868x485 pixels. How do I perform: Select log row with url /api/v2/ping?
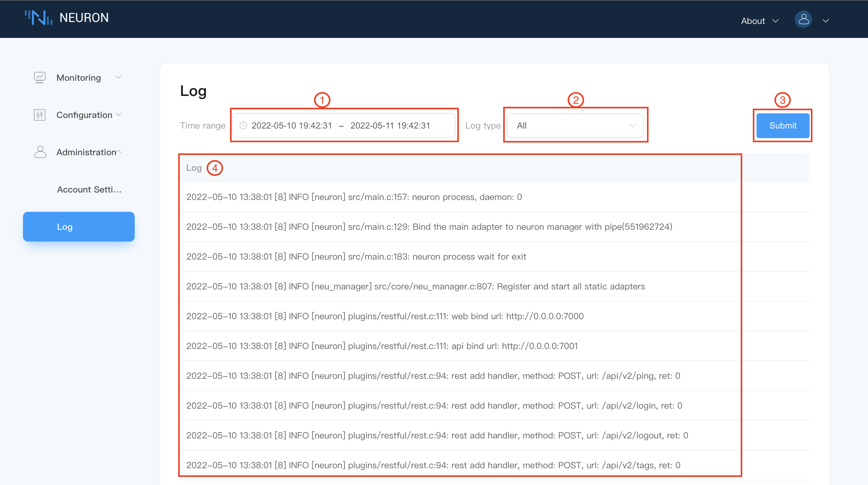tap(494, 376)
